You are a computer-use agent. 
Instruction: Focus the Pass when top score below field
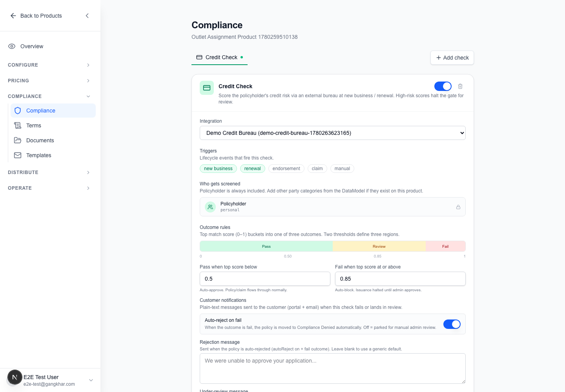point(265,279)
